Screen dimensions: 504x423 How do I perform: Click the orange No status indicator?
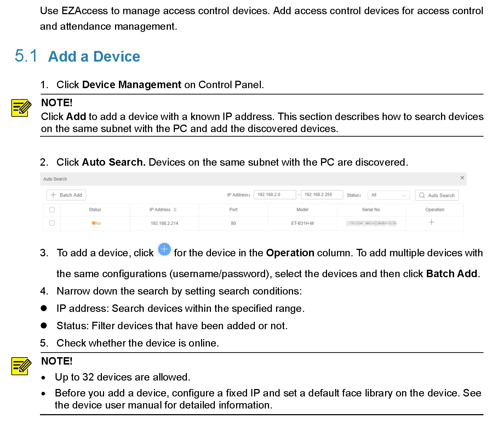tap(96, 223)
